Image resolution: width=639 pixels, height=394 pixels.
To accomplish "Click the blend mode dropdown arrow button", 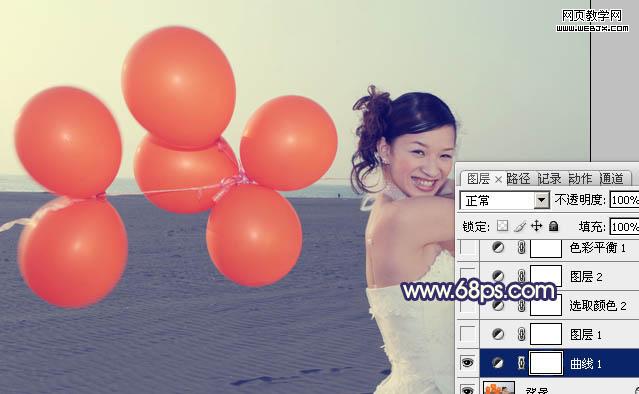I will pos(542,200).
